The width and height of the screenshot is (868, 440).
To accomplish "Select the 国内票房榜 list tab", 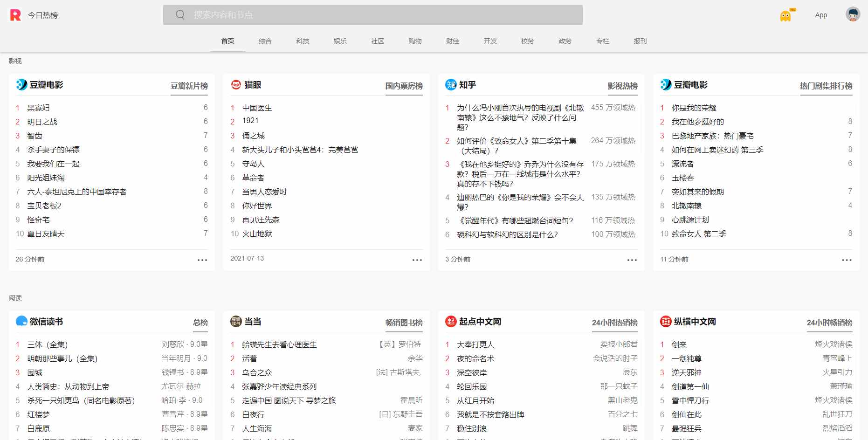I will point(404,86).
